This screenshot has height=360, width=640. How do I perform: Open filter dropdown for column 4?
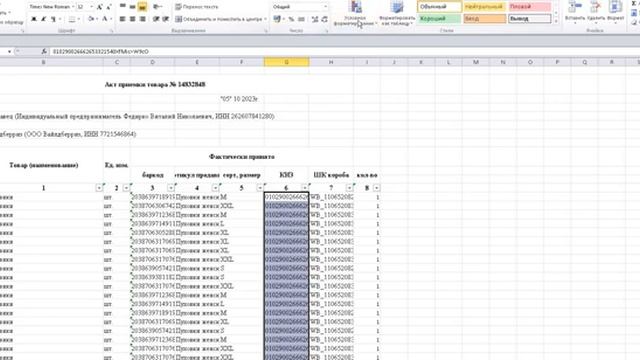click(x=215, y=188)
